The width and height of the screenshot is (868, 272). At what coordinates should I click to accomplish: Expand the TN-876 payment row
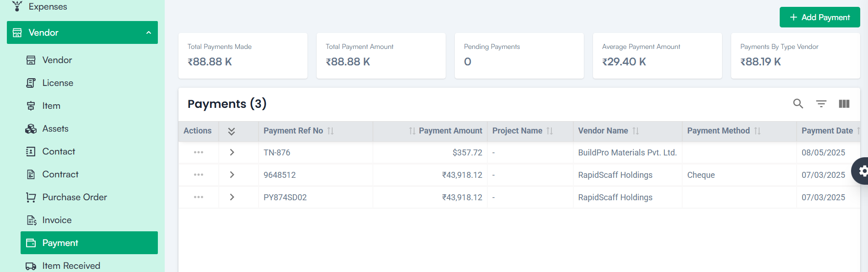coord(232,152)
